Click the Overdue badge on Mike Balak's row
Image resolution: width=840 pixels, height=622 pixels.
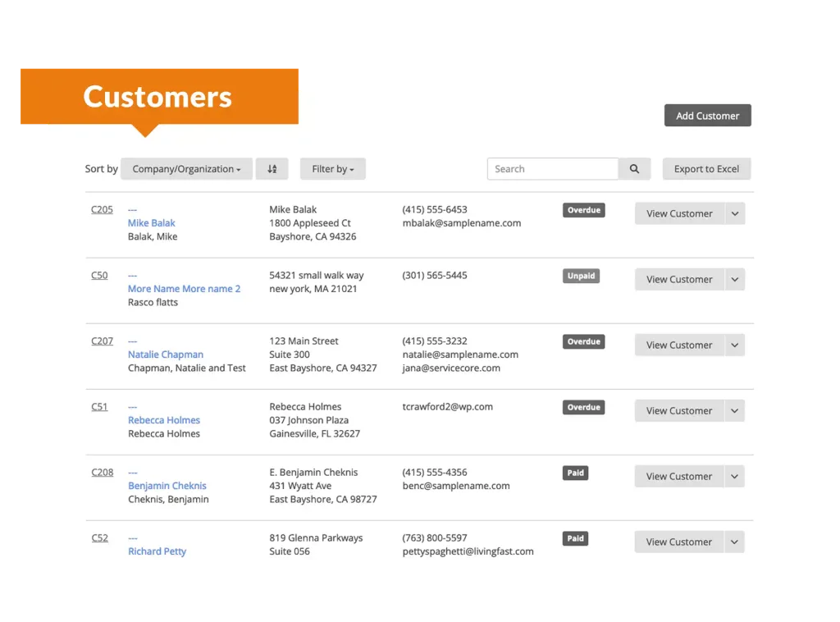click(x=583, y=210)
